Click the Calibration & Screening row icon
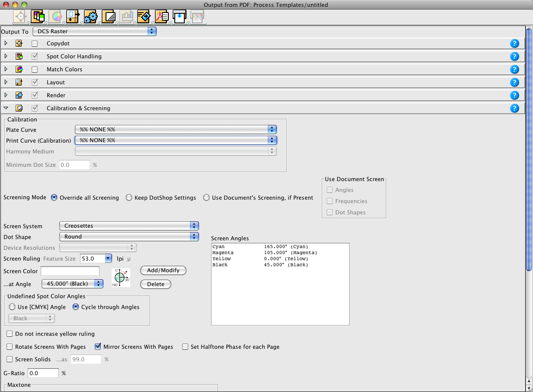Image resolution: width=533 pixels, height=392 pixels. [19, 108]
